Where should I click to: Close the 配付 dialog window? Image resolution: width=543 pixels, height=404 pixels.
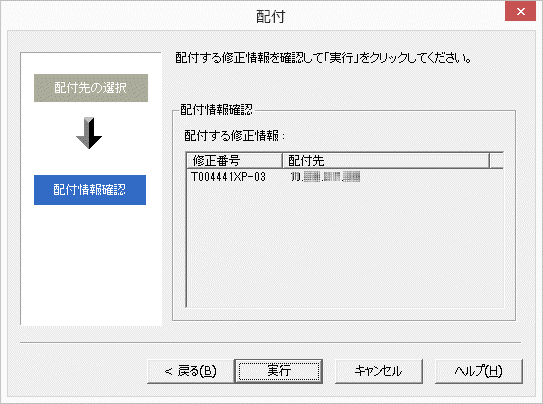click(520, 11)
